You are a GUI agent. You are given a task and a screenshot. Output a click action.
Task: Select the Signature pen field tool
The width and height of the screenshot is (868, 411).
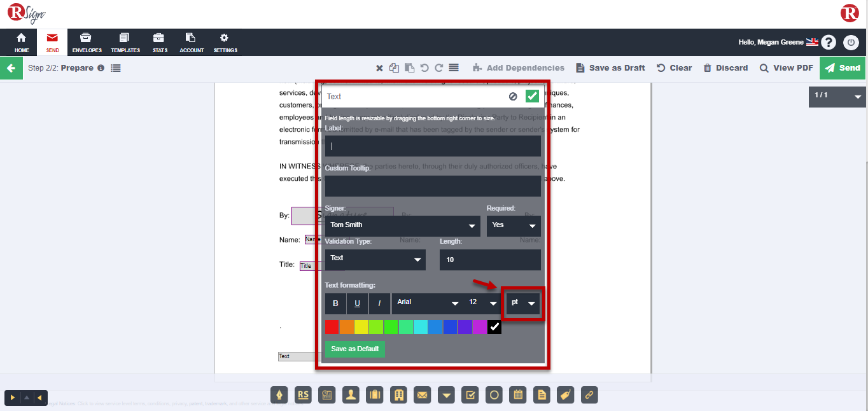click(280, 395)
